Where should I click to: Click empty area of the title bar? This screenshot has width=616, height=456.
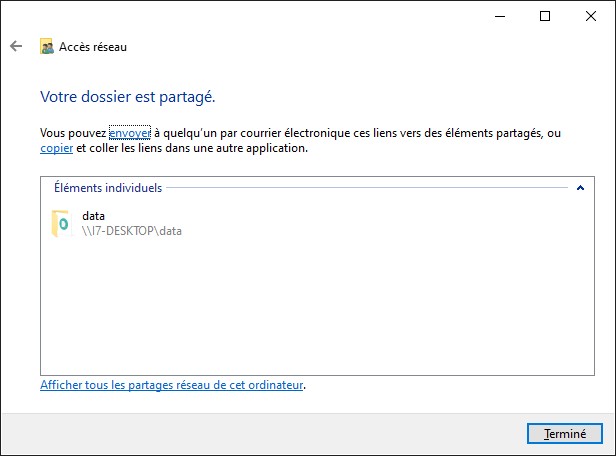coord(250,16)
